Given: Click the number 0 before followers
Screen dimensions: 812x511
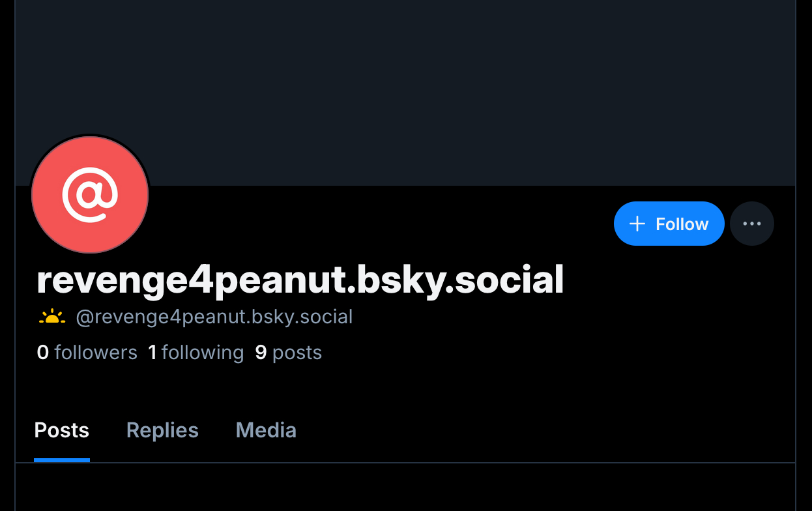Looking at the screenshot, I should [43, 353].
